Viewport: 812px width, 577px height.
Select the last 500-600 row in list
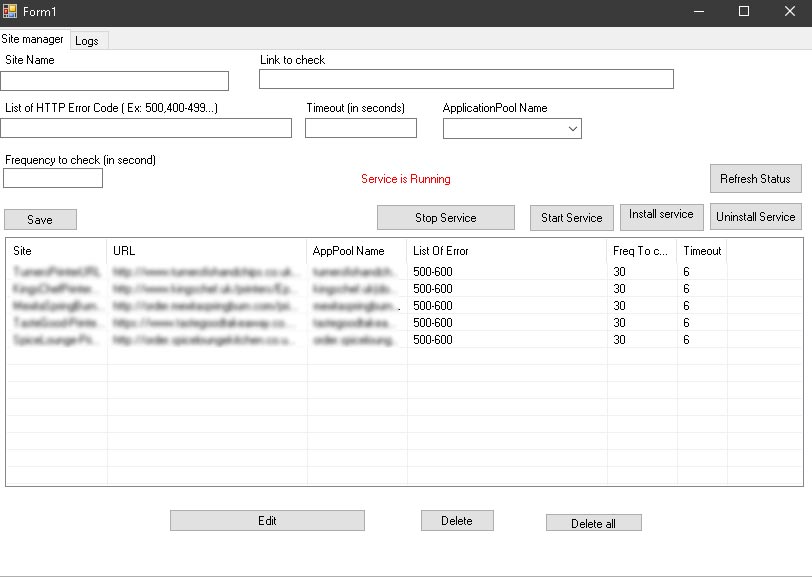tap(404, 340)
